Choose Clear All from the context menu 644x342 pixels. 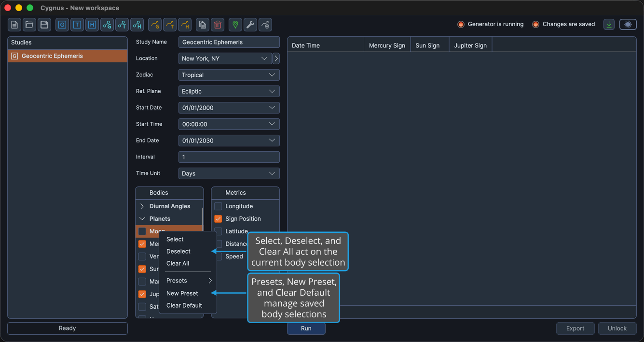point(188,263)
